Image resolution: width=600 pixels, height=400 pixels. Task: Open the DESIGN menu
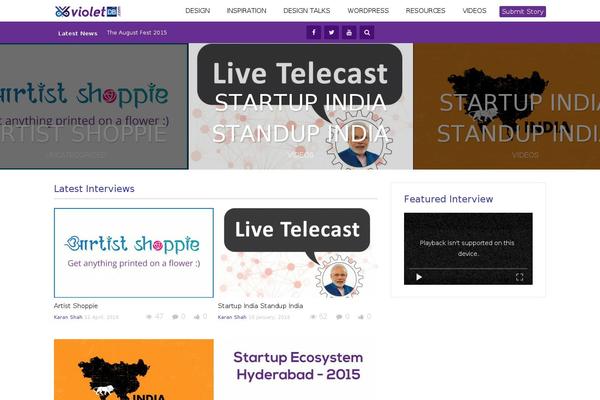tap(197, 11)
